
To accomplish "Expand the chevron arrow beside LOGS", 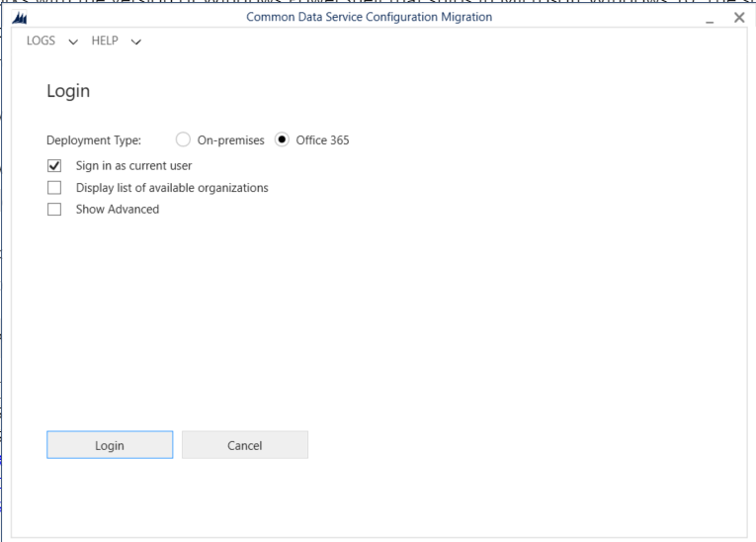I will (73, 42).
